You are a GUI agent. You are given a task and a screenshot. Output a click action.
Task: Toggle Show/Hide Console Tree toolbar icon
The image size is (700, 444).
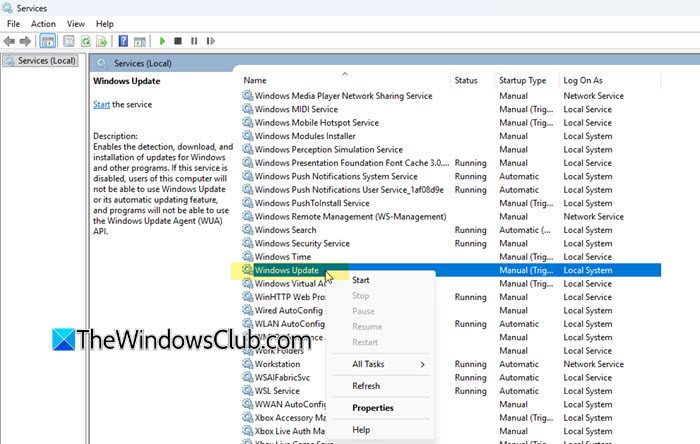coord(47,41)
